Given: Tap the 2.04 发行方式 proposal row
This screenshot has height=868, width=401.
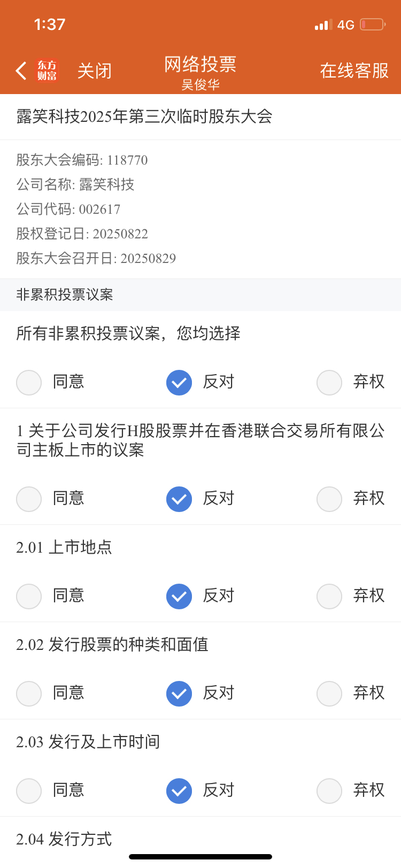Looking at the screenshot, I should point(200,839).
